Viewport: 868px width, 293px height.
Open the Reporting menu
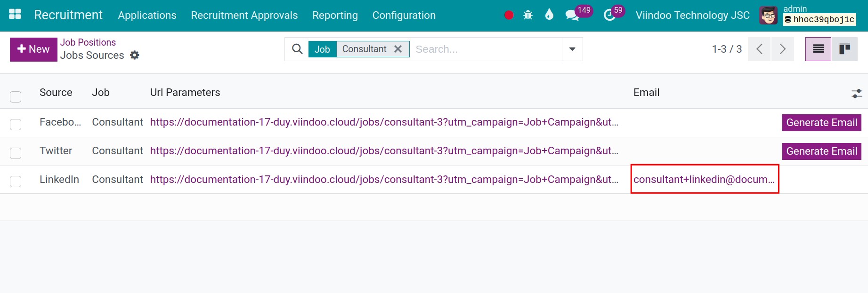(x=335, y=16)
